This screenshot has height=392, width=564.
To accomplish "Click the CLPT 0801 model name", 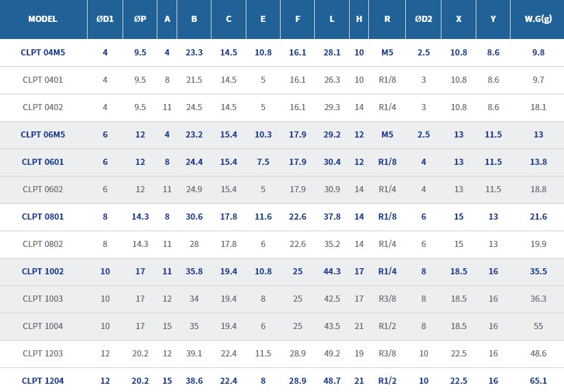I will tap(42, 217).
